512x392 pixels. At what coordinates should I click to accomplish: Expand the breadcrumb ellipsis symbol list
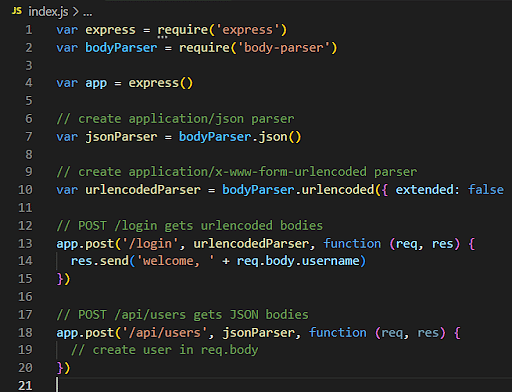(88, 13)
